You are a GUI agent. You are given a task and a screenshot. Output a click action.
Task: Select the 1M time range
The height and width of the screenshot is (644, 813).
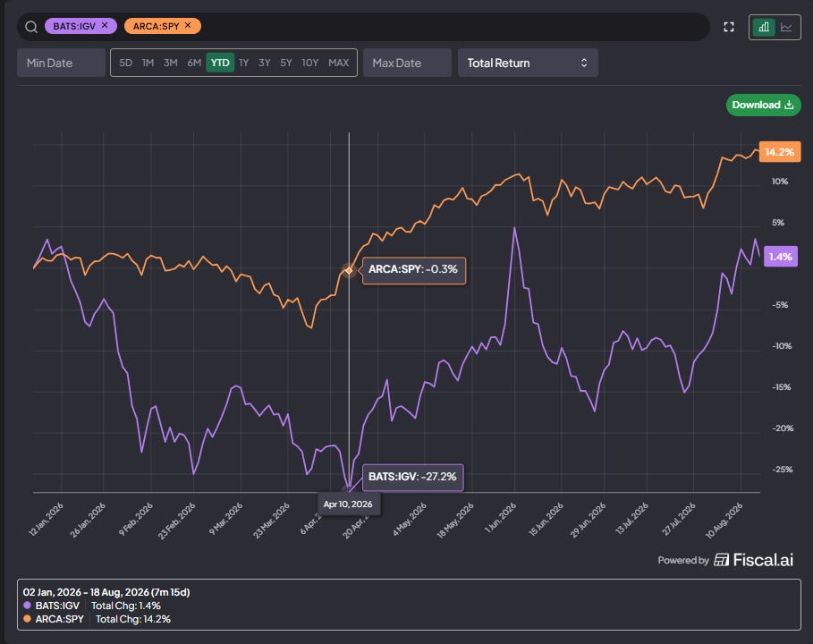[148, 63]
